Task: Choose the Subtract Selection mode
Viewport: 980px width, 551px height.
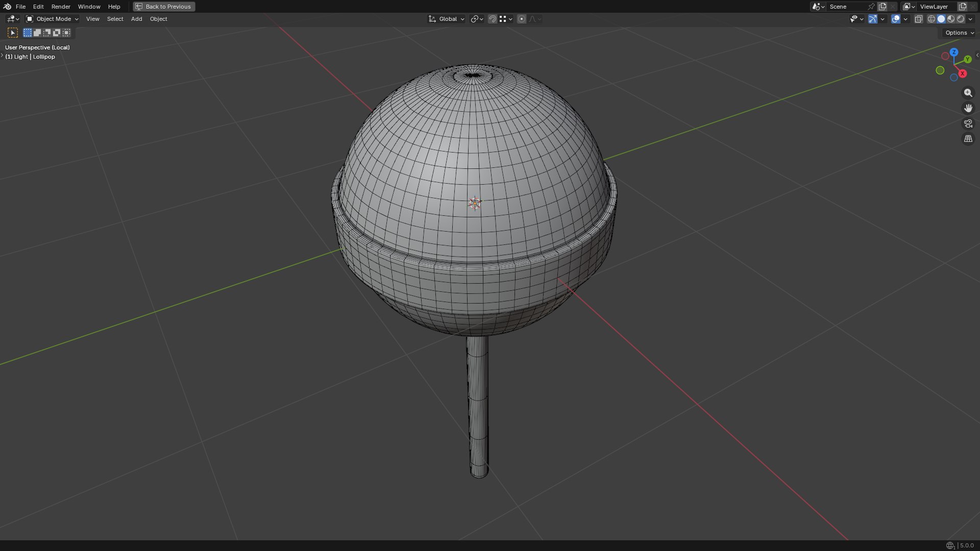Action: (47, 33)
